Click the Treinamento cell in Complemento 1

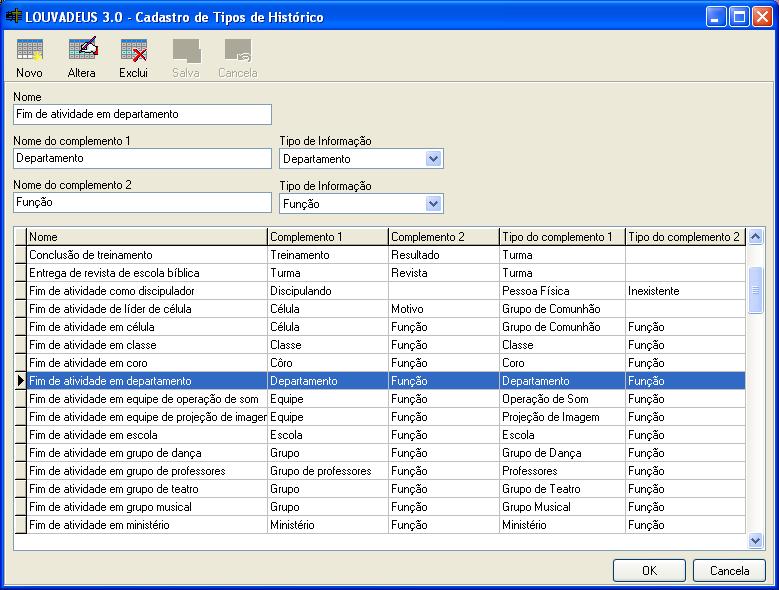pyautogui.click(x=328, y=255)
